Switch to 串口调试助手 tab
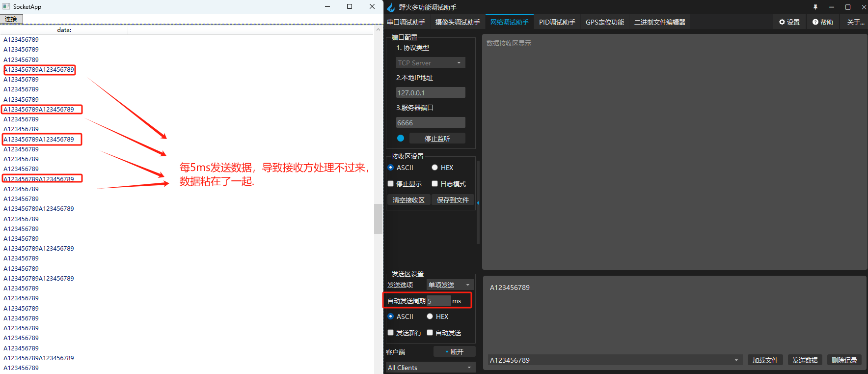Screen dimensions: 868x374 406,22
